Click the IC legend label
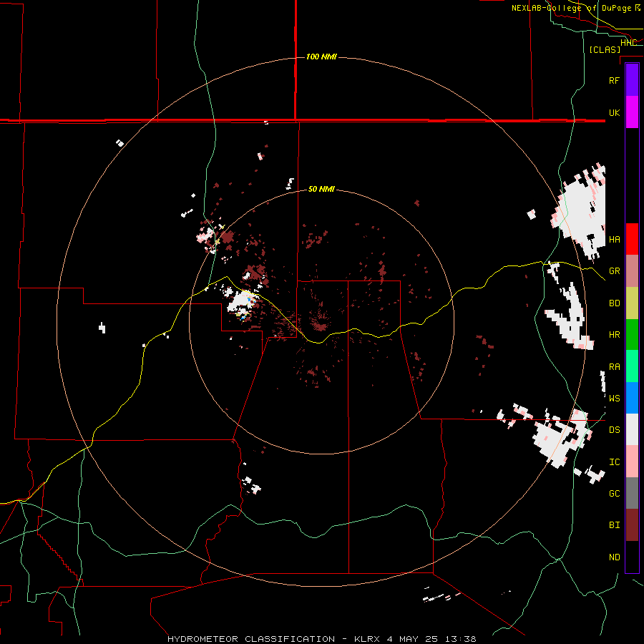The width and height of the screenshot is (644, 644). pyautogui.click(x=614, y=462)
